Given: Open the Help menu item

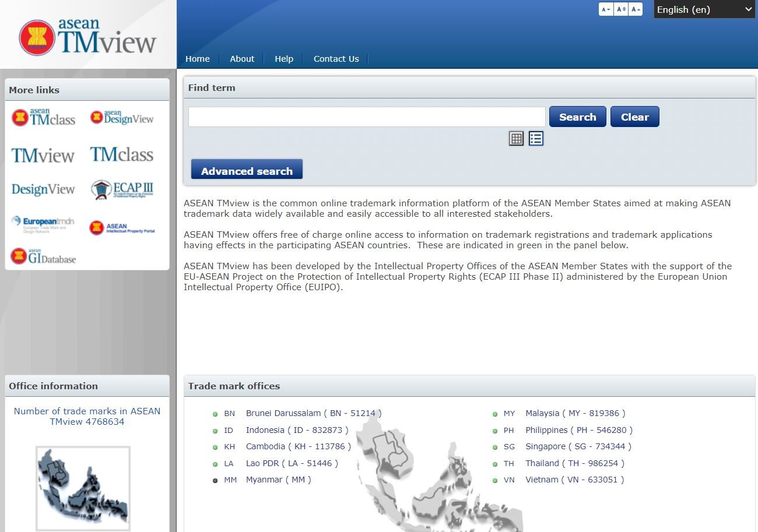Looking at the screenshot, I should tap(284, 59).
